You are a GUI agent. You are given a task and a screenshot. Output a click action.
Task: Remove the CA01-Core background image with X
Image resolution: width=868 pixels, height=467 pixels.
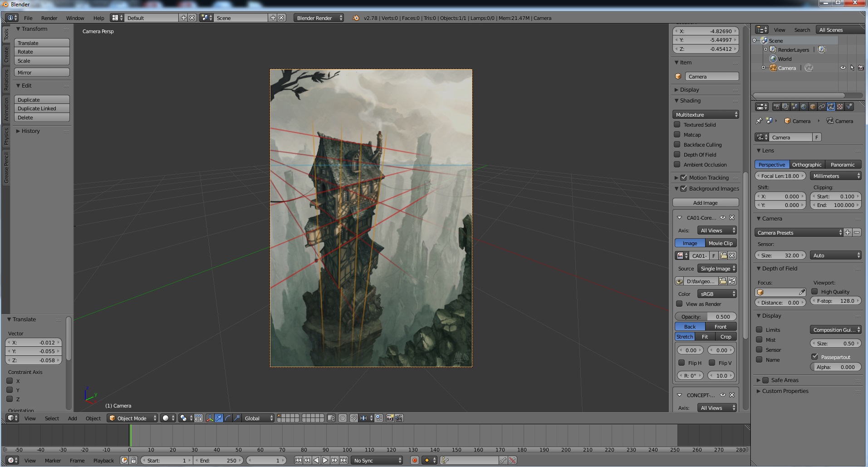(x=731, y=217)
